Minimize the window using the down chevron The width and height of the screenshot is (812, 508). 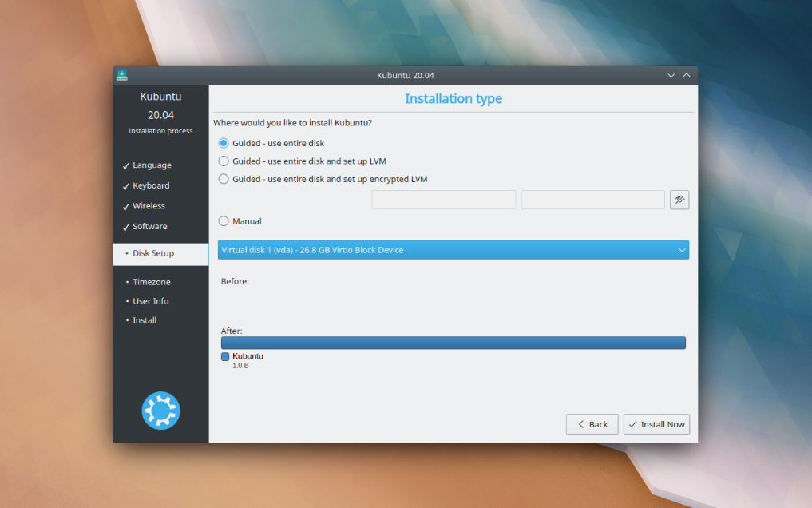671,76
